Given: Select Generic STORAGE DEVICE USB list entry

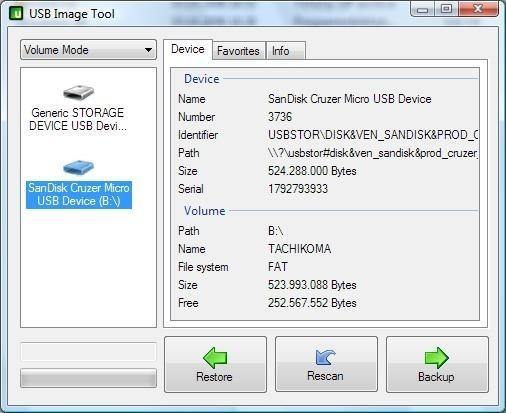Looking at the screenshot, I should coord(78,119).
